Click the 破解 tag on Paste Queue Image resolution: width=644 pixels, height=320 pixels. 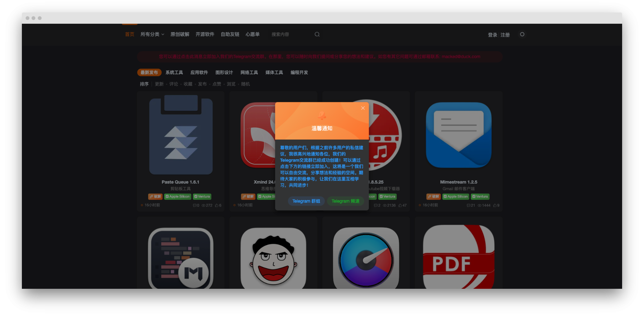tap(156, 197)
